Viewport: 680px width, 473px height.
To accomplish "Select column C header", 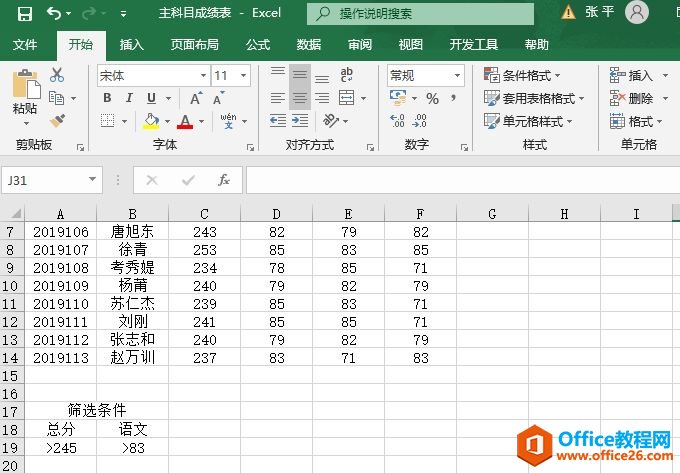I will (x=204, y=214).
